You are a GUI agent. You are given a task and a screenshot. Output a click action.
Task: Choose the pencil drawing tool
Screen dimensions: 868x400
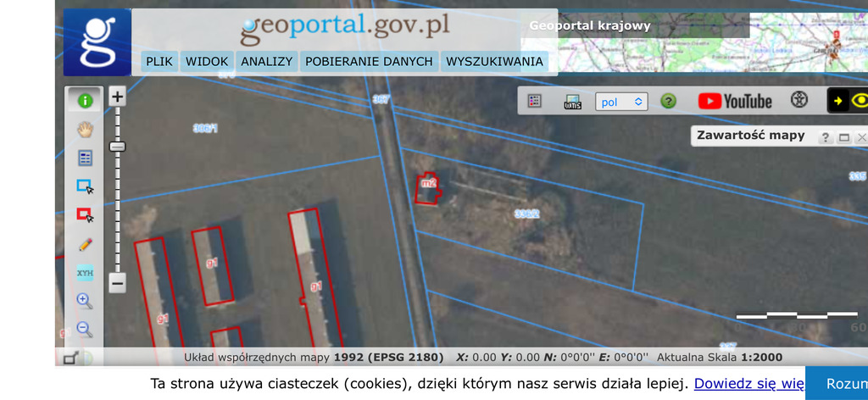(x=85, y=244)
